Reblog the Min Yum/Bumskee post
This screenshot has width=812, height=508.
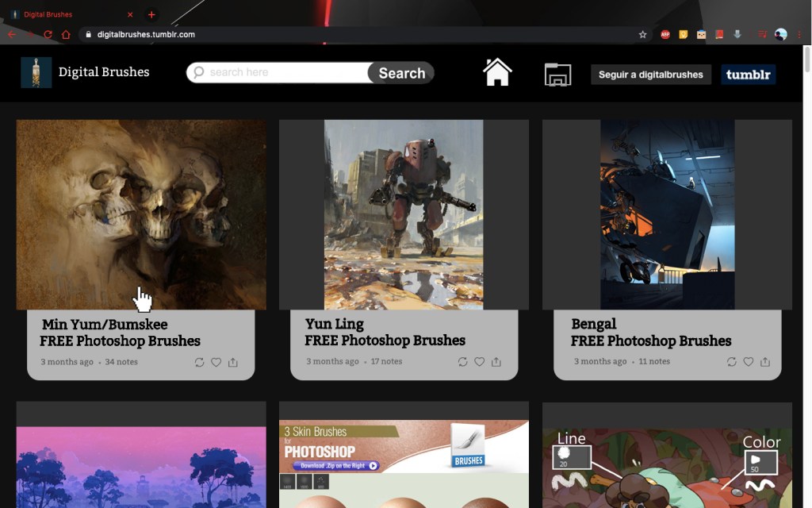199,362
